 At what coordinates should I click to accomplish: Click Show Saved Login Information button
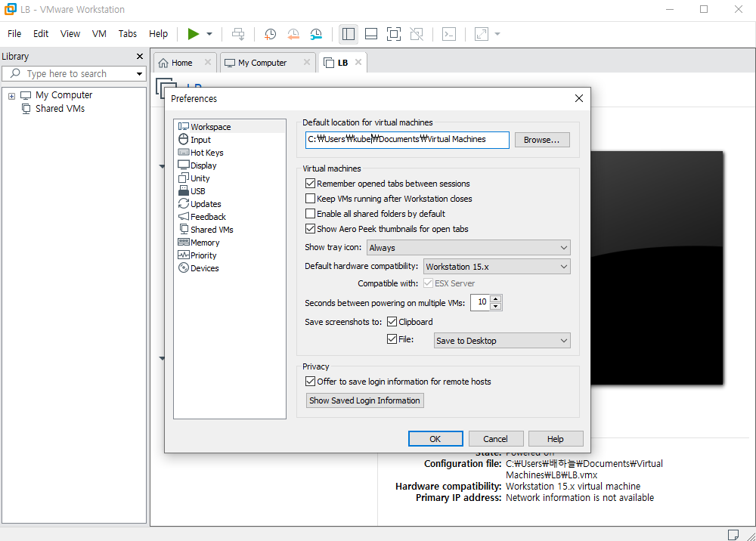click(x=365, y=400)
